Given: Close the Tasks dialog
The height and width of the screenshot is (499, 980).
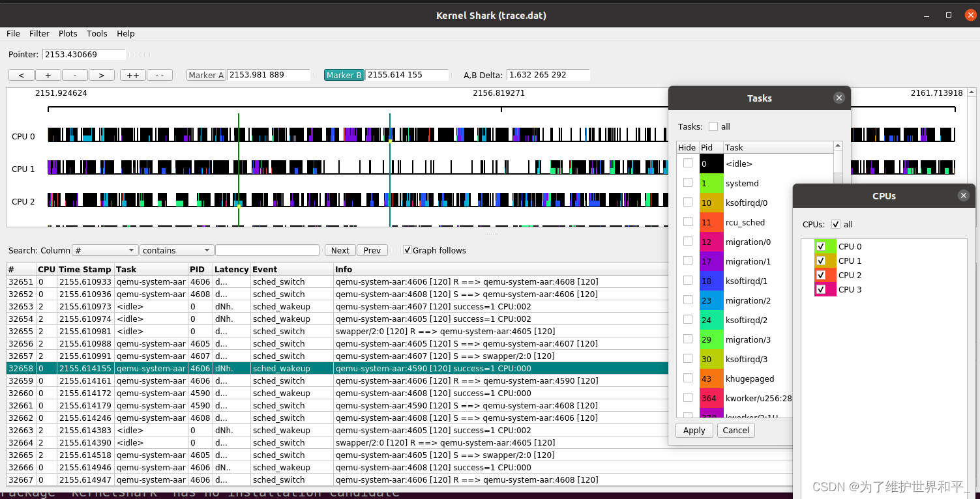Looking at the screenshot, I should click(839, 98).
